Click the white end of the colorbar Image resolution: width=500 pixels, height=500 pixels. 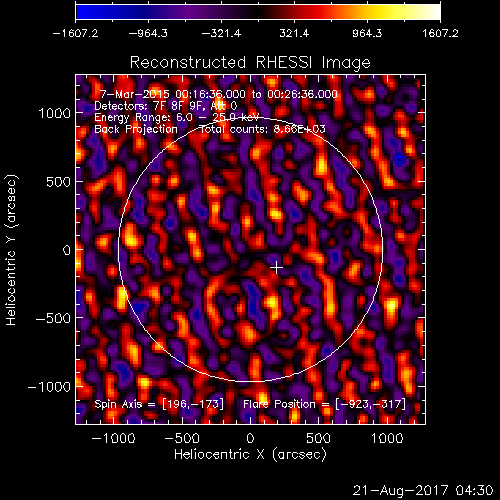[435, 12]
